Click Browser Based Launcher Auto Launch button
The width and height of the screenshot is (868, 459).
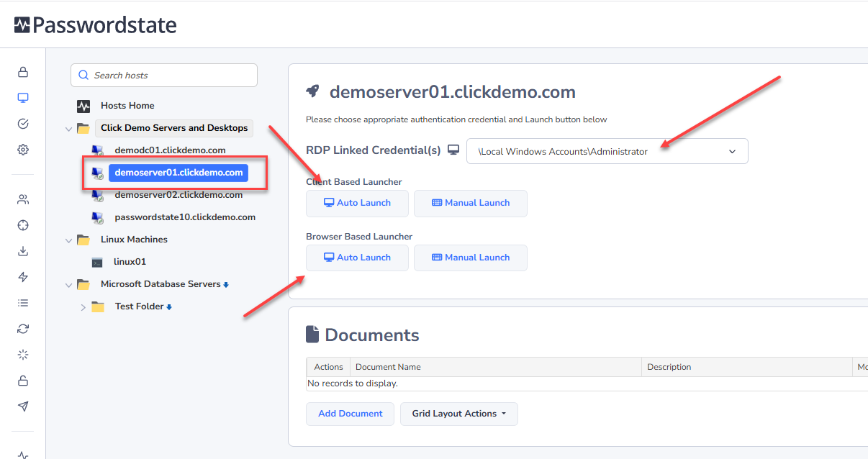tap(357, 258)
